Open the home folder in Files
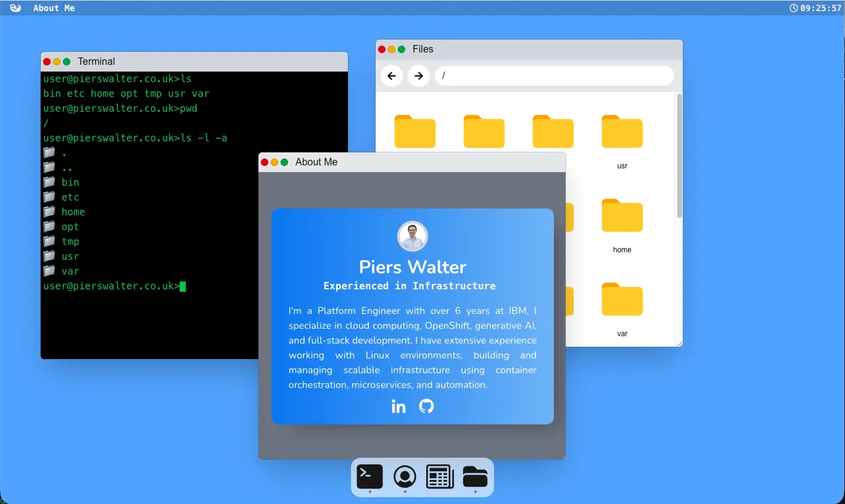Image resolution: width=845 pixels, height=504 pixels. click(622, 215)
